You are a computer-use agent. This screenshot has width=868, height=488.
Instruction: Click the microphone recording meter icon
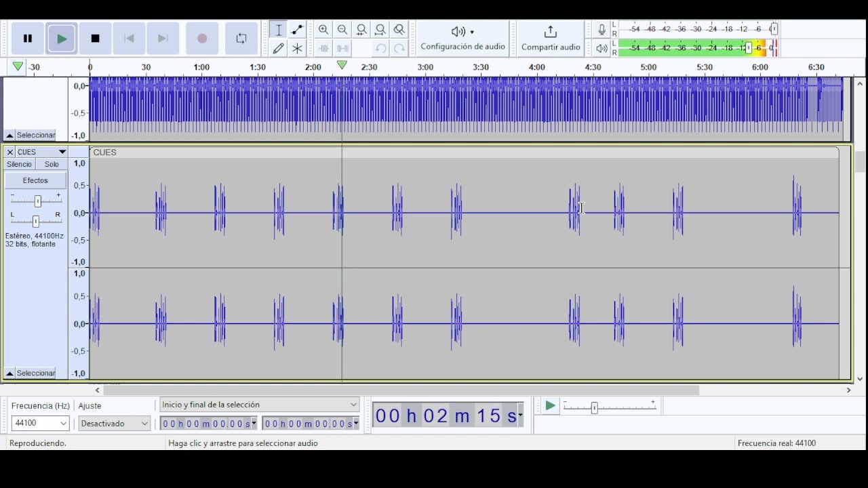click(601, 29)
